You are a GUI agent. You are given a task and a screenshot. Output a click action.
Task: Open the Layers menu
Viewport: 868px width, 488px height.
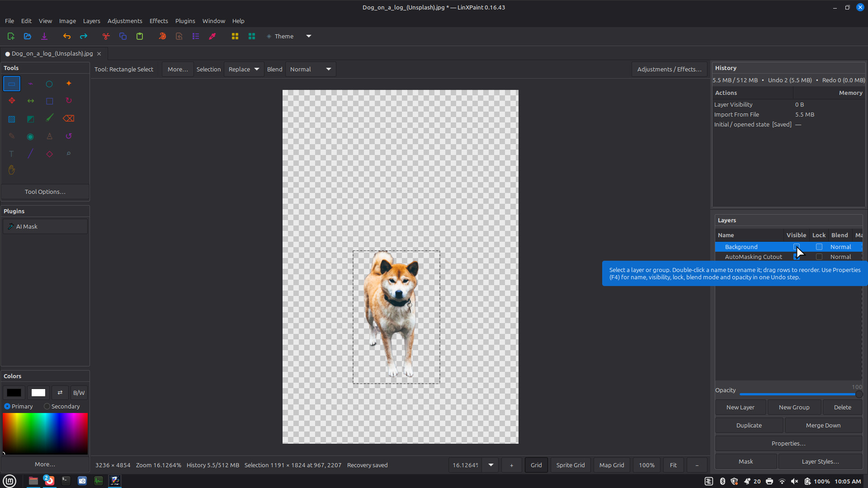[92, 21]
